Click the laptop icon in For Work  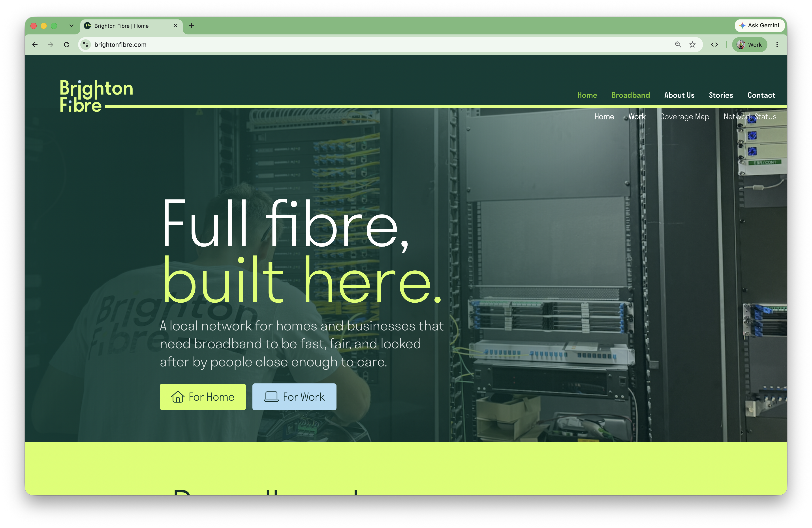coord(271,397)
